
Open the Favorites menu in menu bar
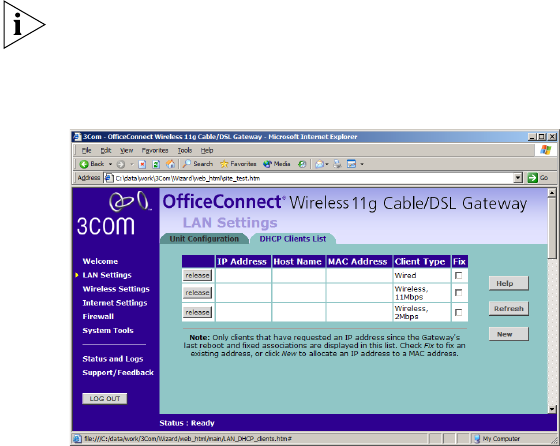pos(155,150)
